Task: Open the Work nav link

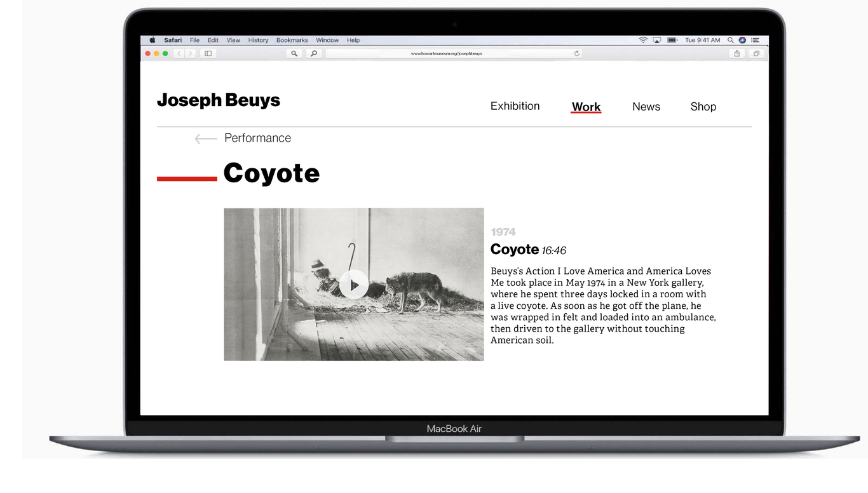Action: (x=586, y=107)
